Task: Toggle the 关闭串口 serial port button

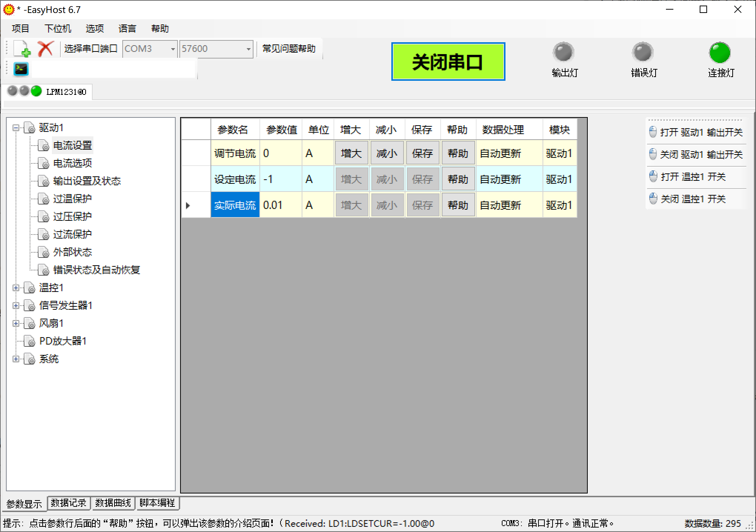Action: (448, 61)
